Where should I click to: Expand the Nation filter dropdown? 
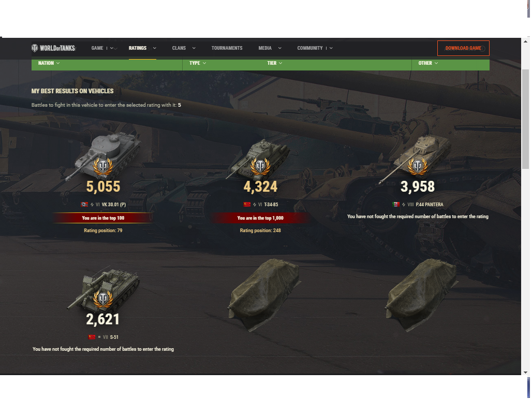click(49, 63)
